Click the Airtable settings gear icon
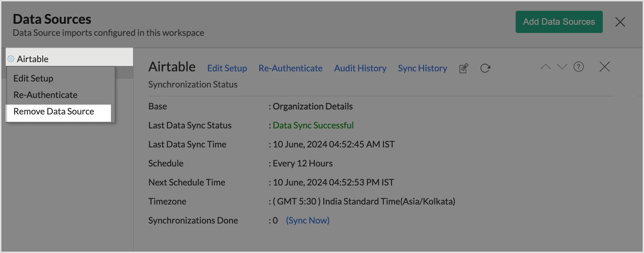644x253 pixels. click(11, 59)
